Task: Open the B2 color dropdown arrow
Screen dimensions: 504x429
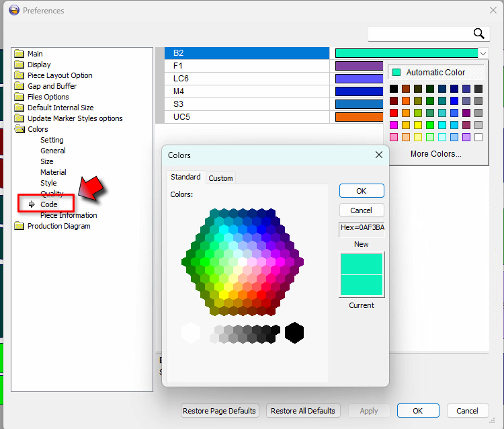Action: pyautogui.click(x=482, y=53)
